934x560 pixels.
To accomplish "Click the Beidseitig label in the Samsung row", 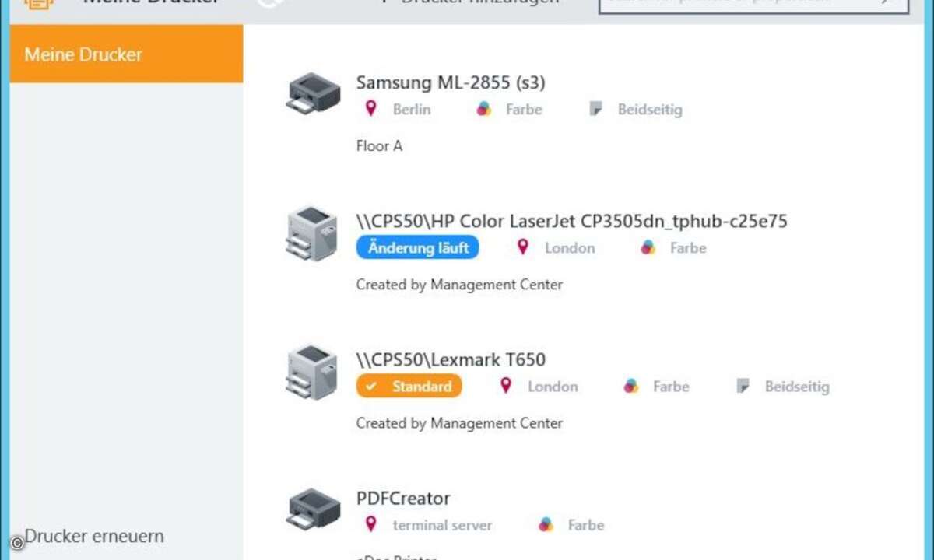I will coord(650,110).
